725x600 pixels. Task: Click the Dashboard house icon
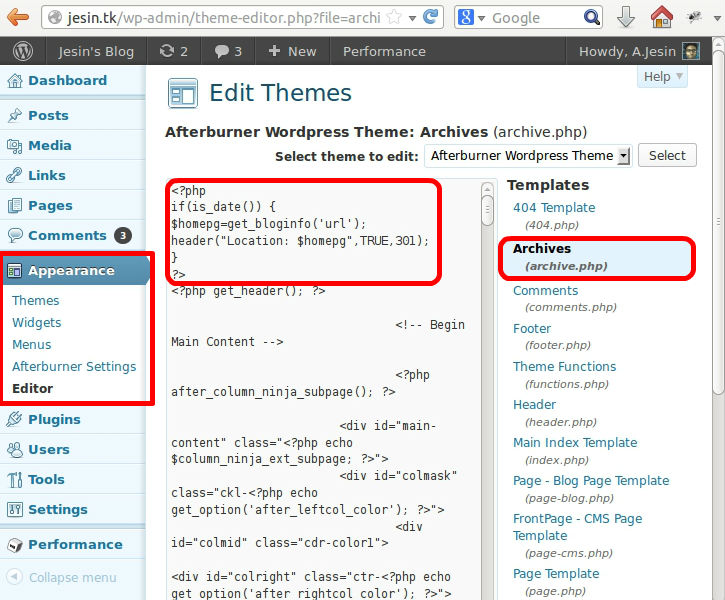[15, 81]
